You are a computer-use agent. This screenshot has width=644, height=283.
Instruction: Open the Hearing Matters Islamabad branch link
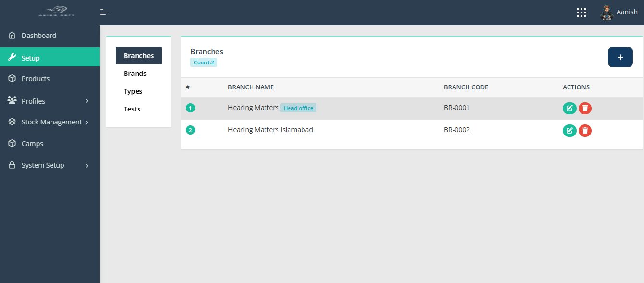pos(270,129)
